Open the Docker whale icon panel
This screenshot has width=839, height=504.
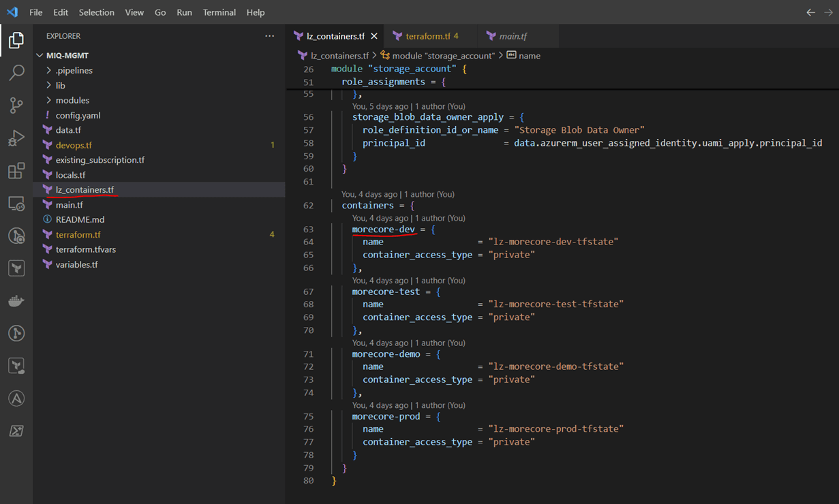[x=16, y=301]
